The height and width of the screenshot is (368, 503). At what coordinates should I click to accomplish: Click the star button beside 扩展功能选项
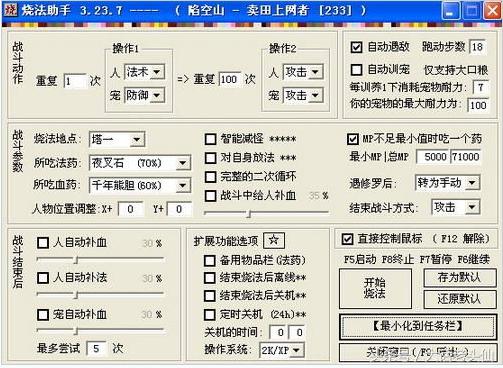tap(274, 240)
